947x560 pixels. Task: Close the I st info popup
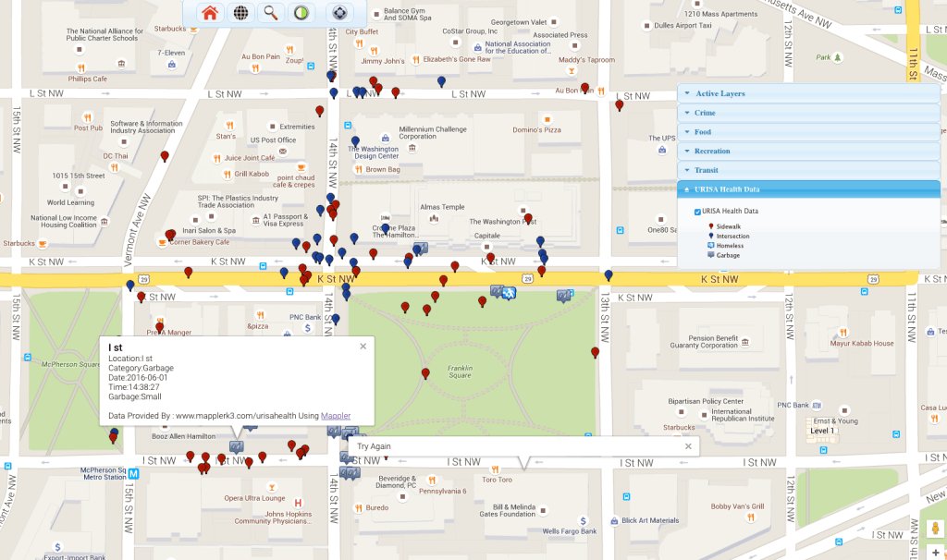coord(363,346)
